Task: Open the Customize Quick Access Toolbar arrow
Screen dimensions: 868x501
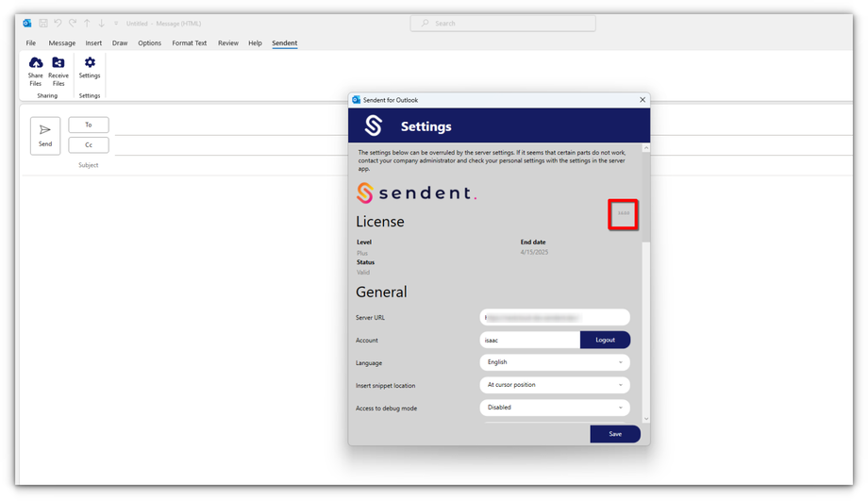Action: (116, 24)
